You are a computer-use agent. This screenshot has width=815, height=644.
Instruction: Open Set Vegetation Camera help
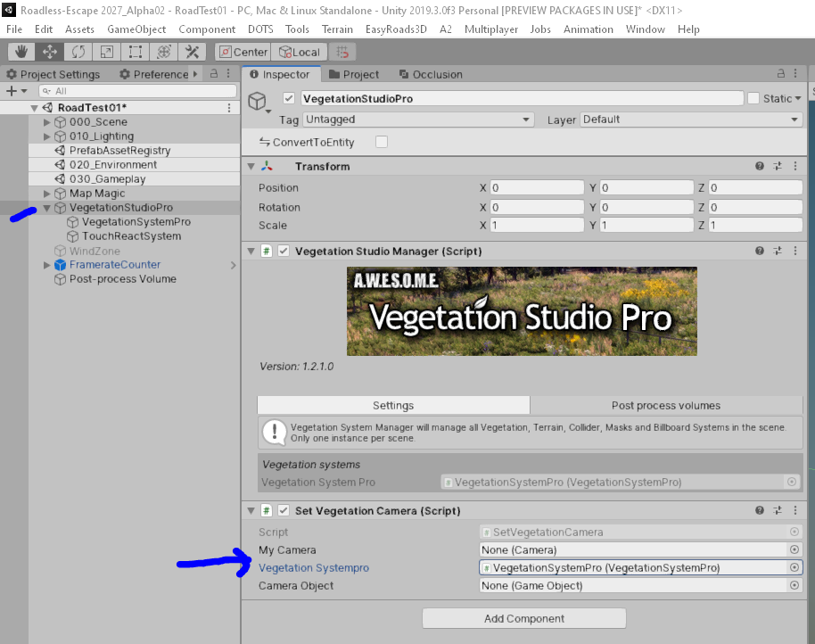coord(760,510)
